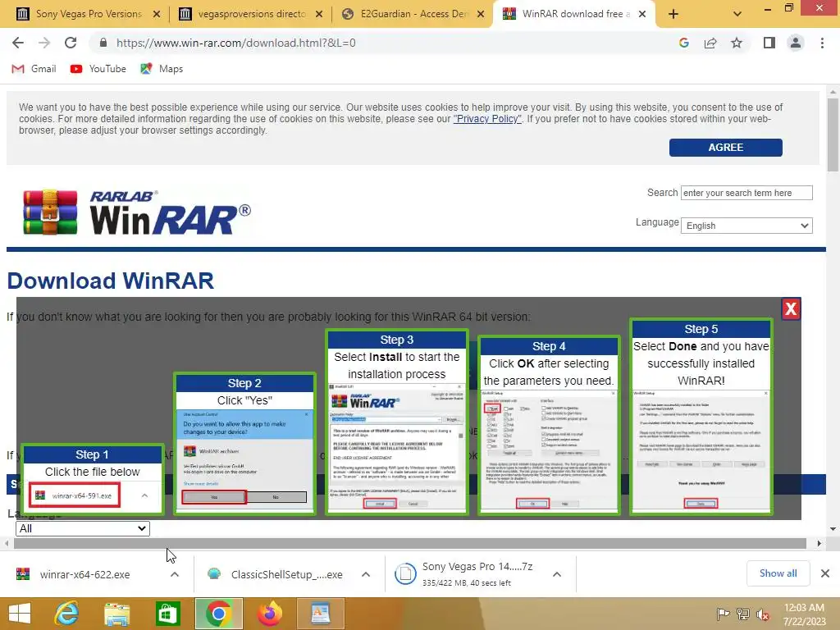
Task: Expand options for winrar-x64-622.exe download
Action: point(175,574)
